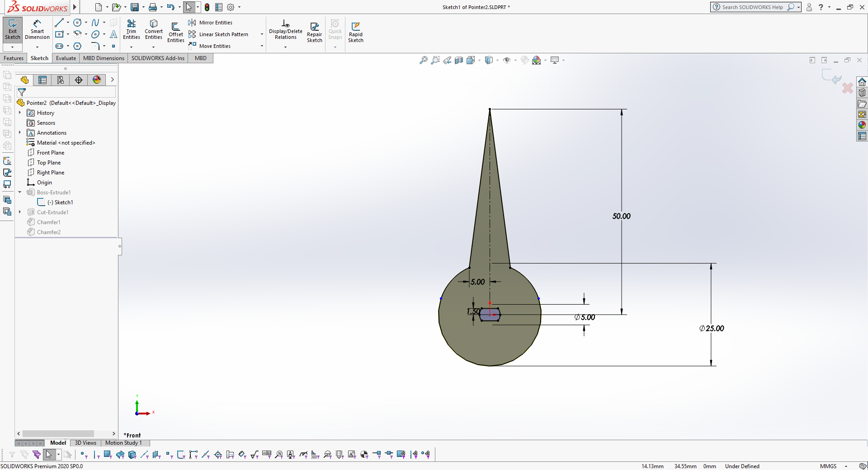Toggle Filter Axes selection filter
The width and height of the screenshot is (868, 470).
point(145,454)
